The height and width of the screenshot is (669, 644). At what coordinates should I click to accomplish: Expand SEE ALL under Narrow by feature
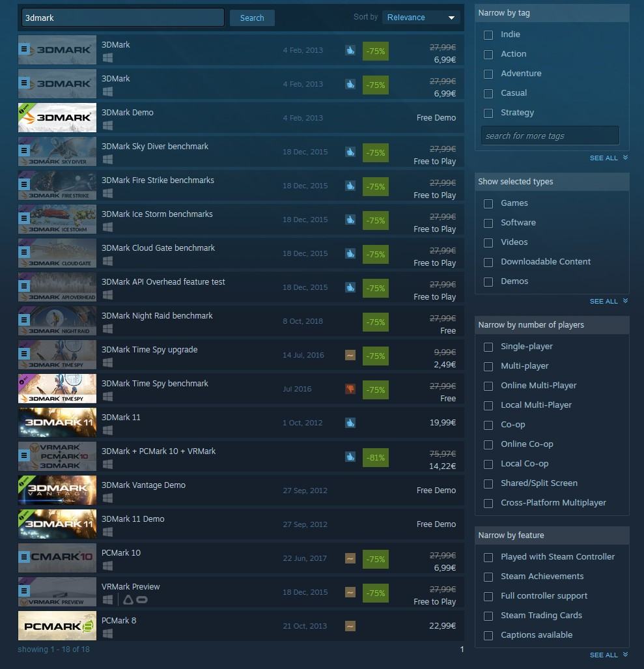[609, 655]
